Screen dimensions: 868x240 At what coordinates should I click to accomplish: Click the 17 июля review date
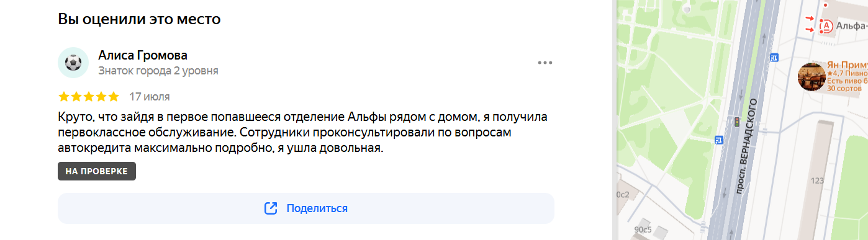tap(150, 97)
